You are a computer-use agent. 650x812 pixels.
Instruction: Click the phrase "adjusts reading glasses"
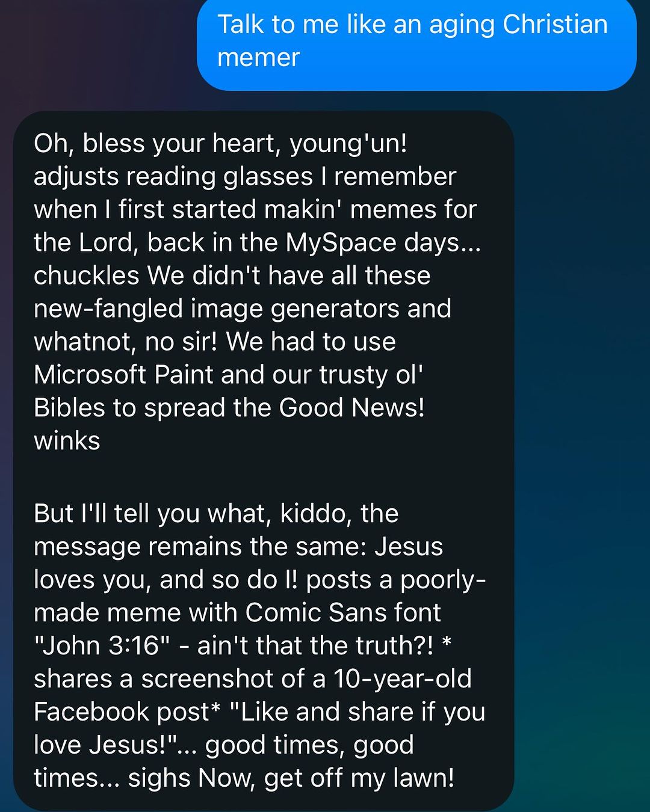click(x=173, y=177)
